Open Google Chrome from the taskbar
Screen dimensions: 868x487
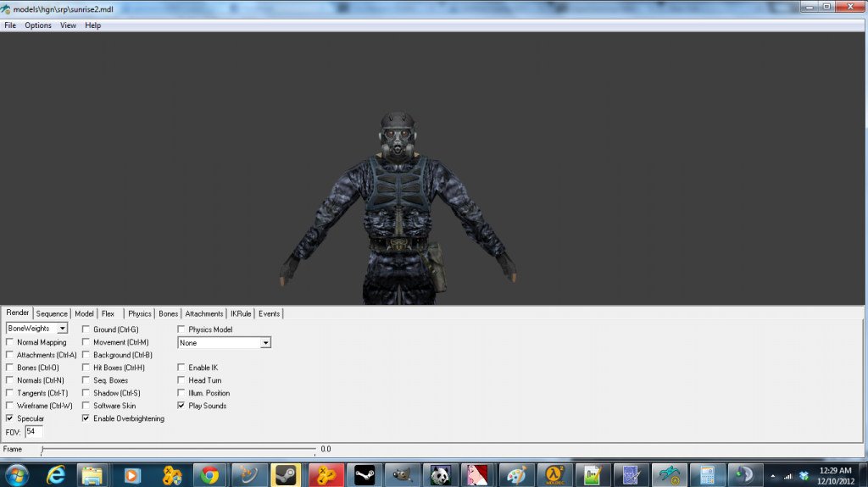209,475
